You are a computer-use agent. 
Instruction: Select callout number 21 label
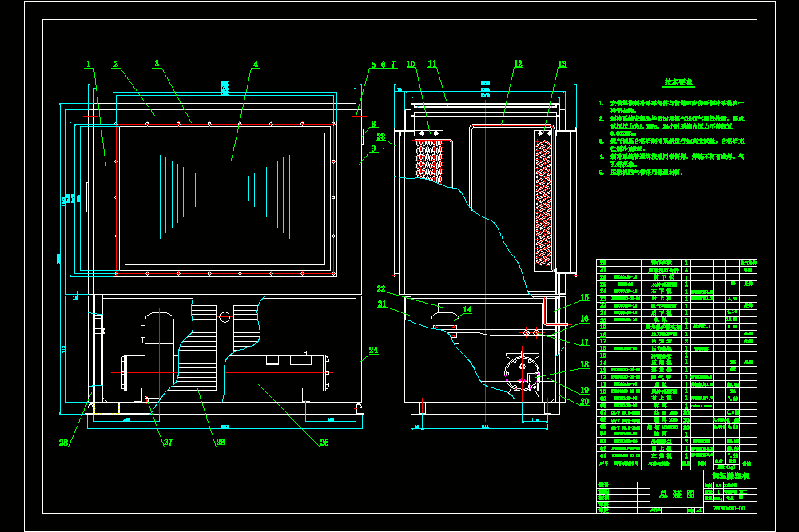click(x=382, y=304)
